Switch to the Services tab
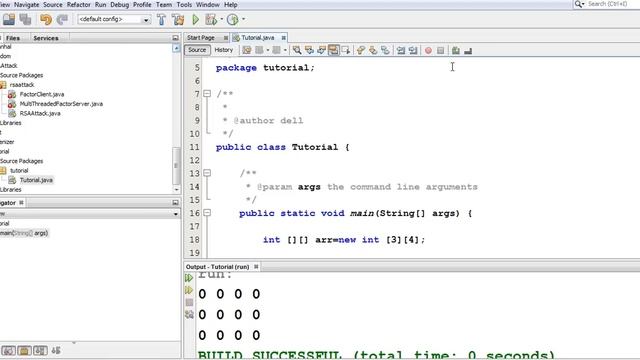The width and height of the screenshot is (640, 360). tap(46, 38)
